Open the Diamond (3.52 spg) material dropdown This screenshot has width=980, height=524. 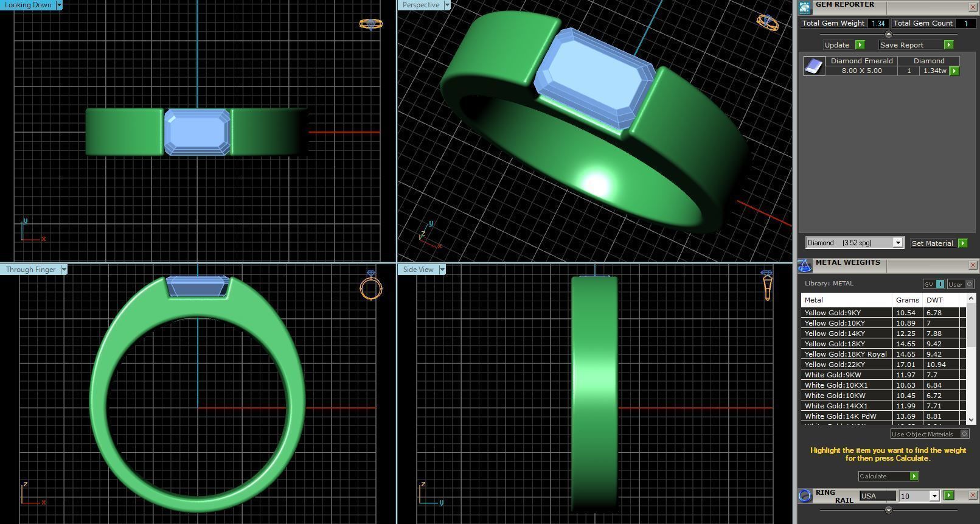897,243
